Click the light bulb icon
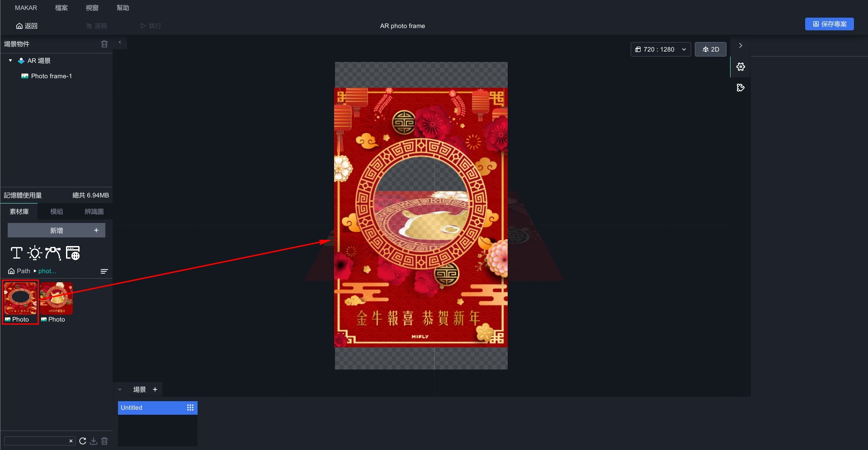Screen dimensions: 868x450 [x=35, y=253]
